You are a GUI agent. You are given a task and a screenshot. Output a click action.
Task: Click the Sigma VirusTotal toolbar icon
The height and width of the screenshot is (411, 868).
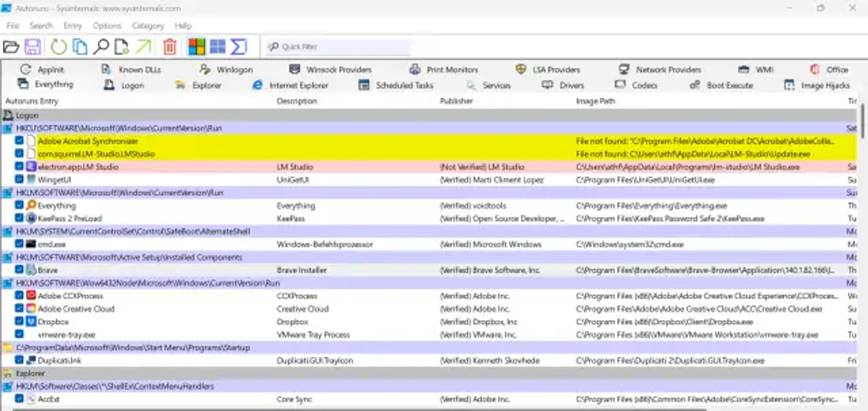point(238,47)
